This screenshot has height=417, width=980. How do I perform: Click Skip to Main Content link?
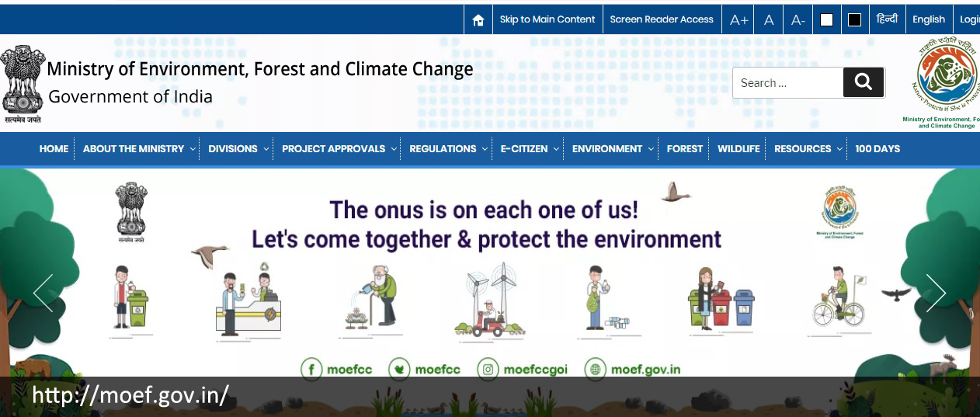pos(547,19)
